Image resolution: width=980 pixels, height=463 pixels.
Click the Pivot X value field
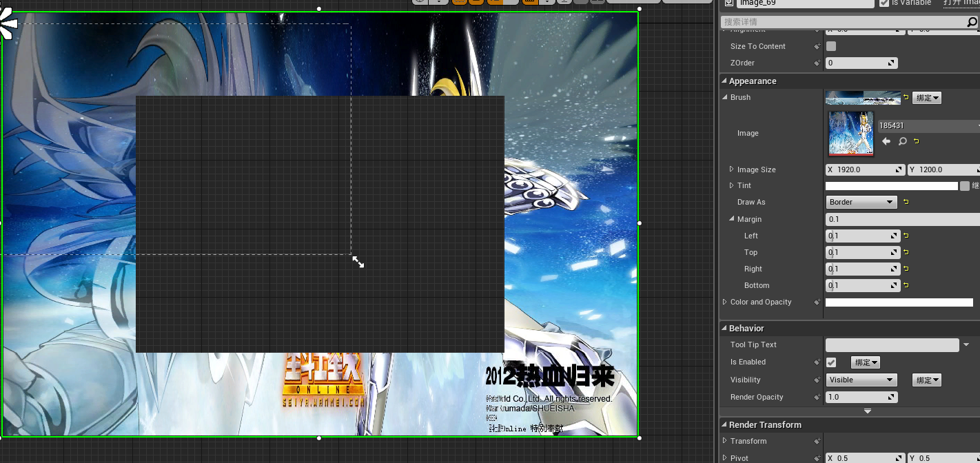865,458
